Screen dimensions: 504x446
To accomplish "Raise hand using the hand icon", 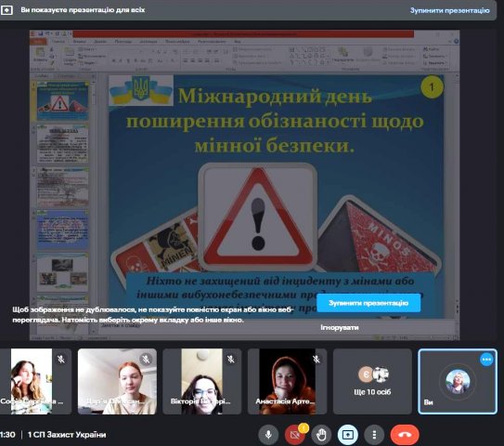I will pyautogui.click(x=321, y=435).
